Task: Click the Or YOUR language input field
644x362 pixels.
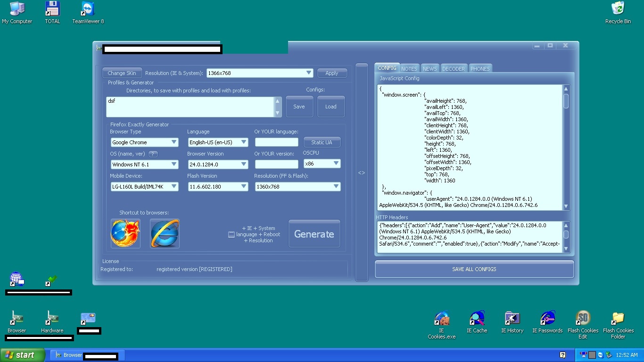Action: click(277, 142)
